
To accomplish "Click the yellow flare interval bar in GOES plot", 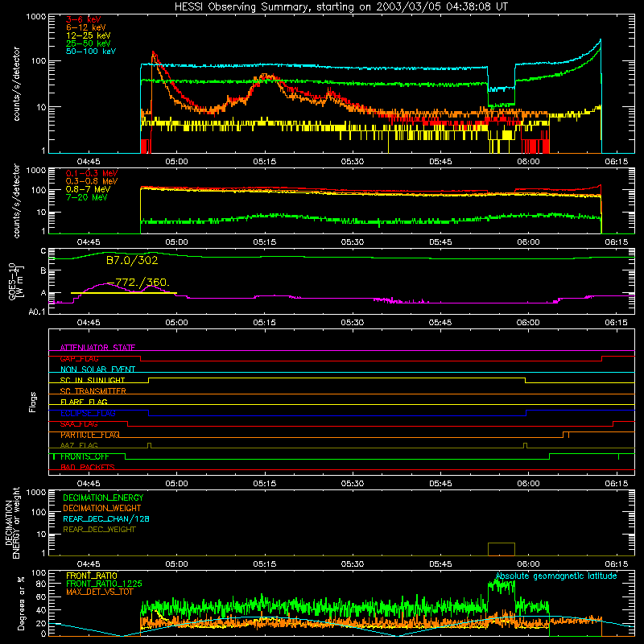I will click(x=124, y=293).
